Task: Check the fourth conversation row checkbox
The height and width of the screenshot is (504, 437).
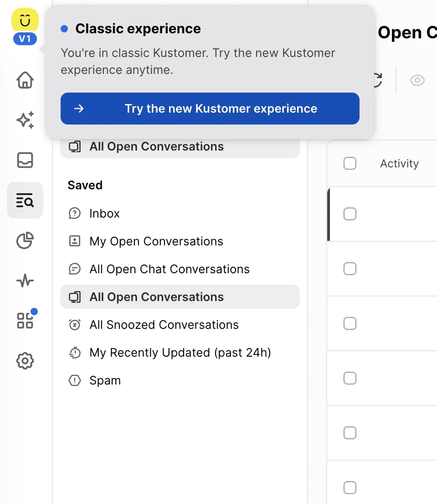Action: [x=350, y=378]
